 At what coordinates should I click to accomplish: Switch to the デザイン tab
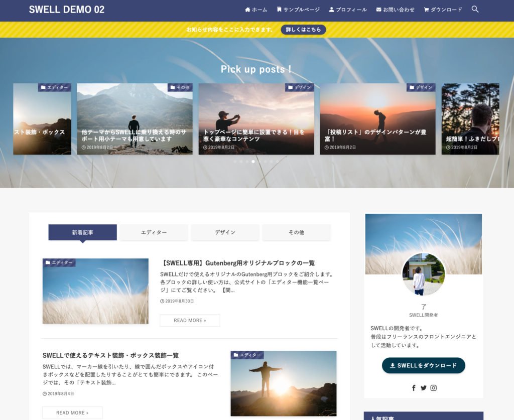point(225,232)
